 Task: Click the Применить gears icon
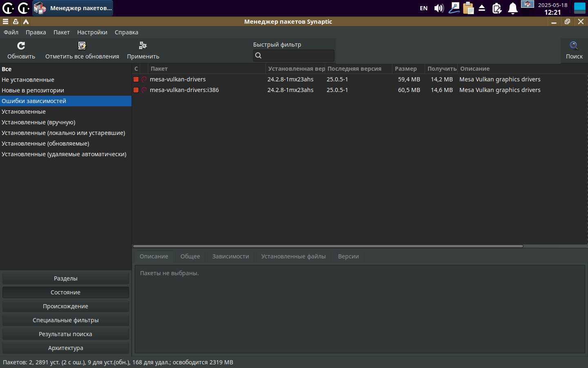coord(143,45)
